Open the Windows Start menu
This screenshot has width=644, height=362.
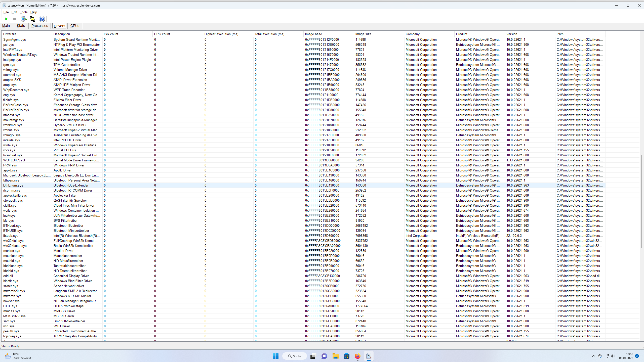[x=275, y=356]
